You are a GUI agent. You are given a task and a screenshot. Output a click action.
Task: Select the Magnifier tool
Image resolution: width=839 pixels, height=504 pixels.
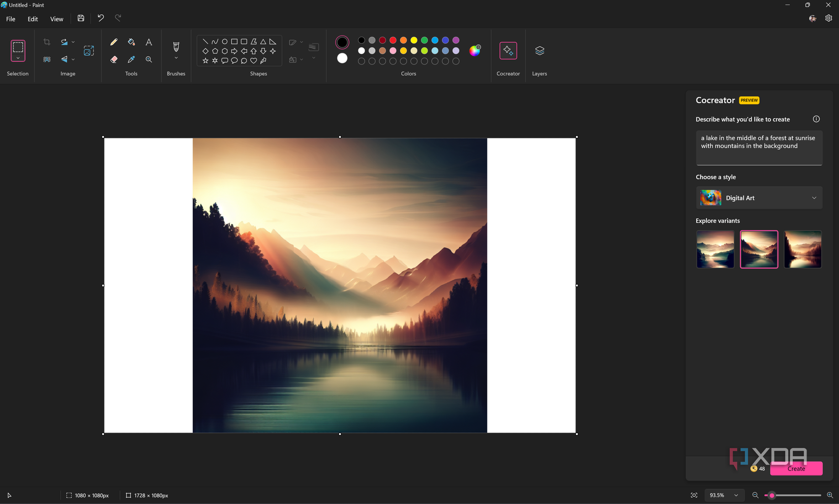point(148,60)
